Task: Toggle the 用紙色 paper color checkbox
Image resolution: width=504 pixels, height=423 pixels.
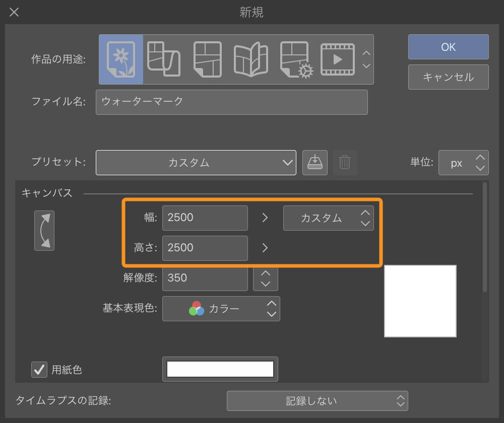Action: (39, 369)
